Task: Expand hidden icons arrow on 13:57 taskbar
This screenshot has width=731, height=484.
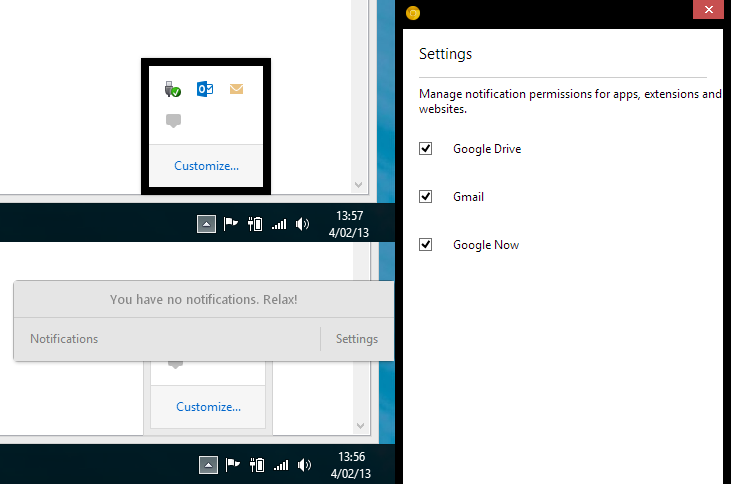Action: pos(206,224)
